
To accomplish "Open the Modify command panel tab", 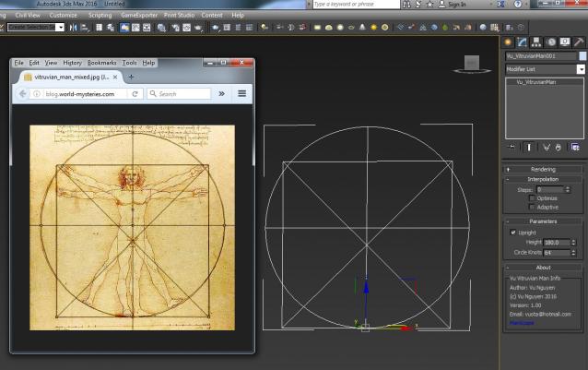I will (x=522, y=42).
